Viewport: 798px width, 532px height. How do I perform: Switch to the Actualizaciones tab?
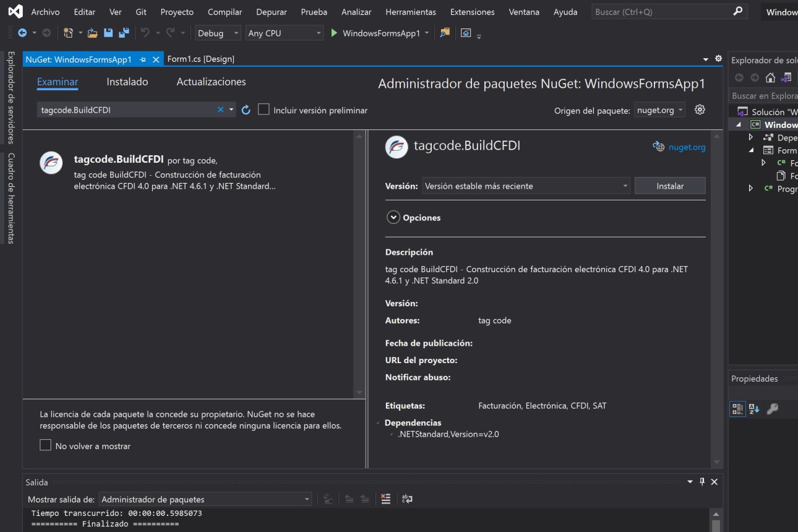(x=211, y=82)
